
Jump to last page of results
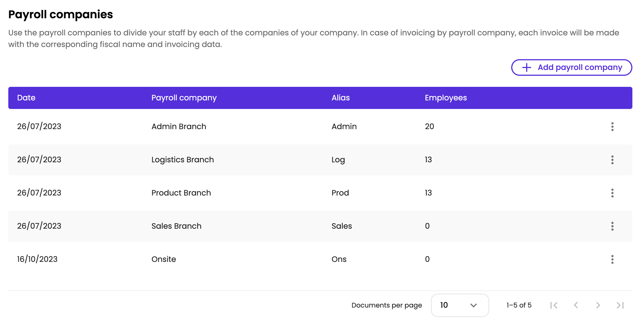coord(620,305)
